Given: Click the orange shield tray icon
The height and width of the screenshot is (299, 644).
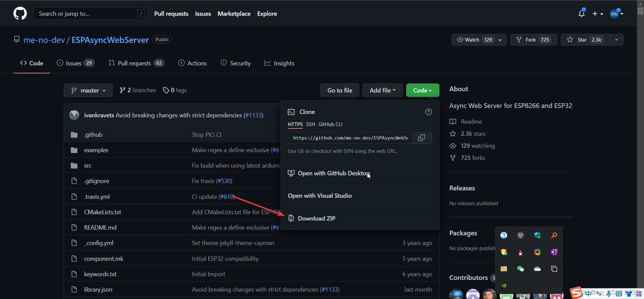Looking at the screenshot, I should coord(504,252).
